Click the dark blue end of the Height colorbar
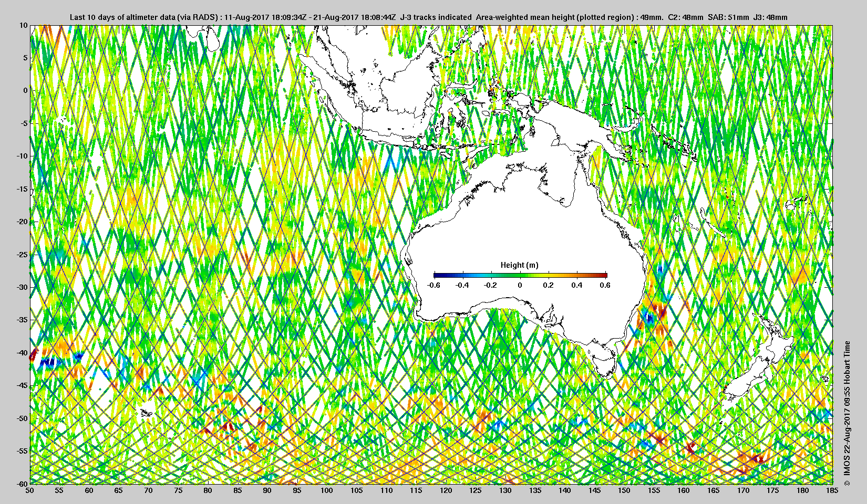Screen dimensions: 867x504 click(x=436, y=275)
